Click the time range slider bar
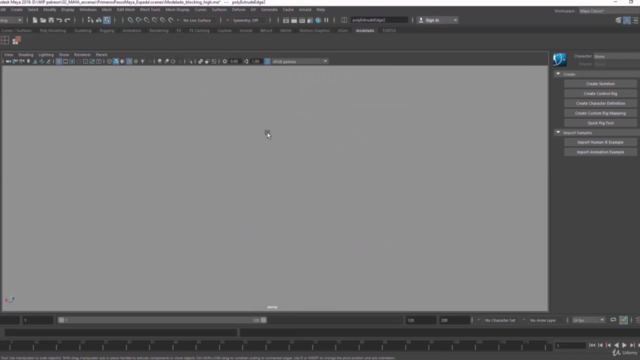 (x=162, y=320)
